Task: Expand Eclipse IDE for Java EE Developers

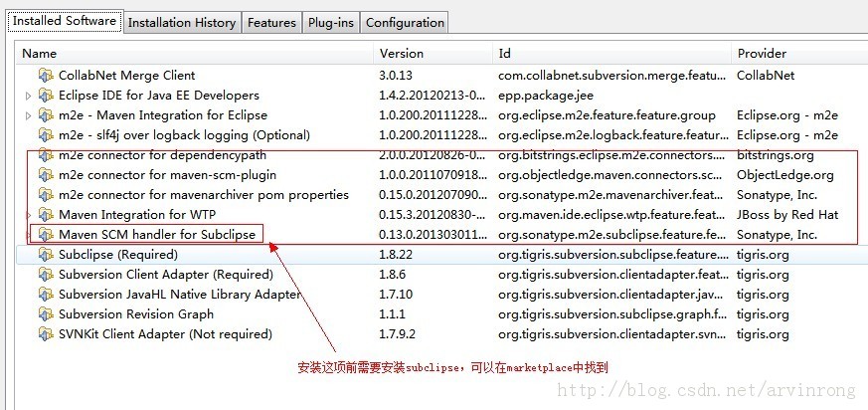Action: [28, 96]
